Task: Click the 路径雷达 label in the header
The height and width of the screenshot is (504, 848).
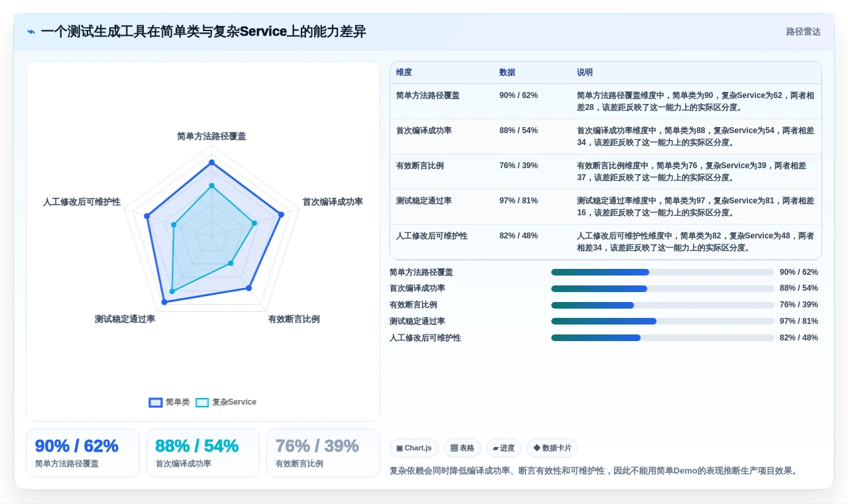Action: coord(803,32)
